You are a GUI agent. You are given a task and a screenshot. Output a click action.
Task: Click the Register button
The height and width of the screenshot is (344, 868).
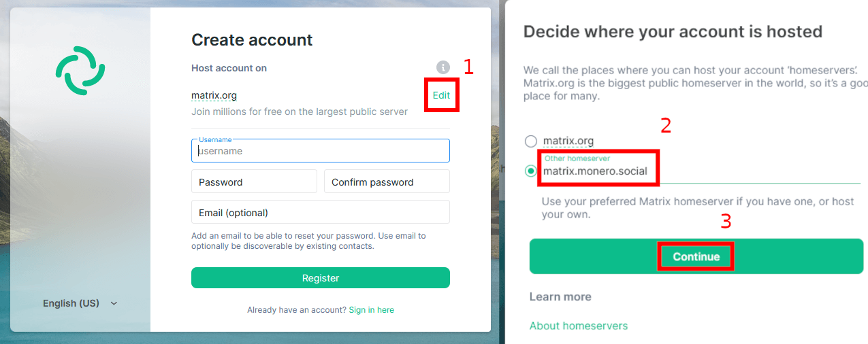(321, 278)
